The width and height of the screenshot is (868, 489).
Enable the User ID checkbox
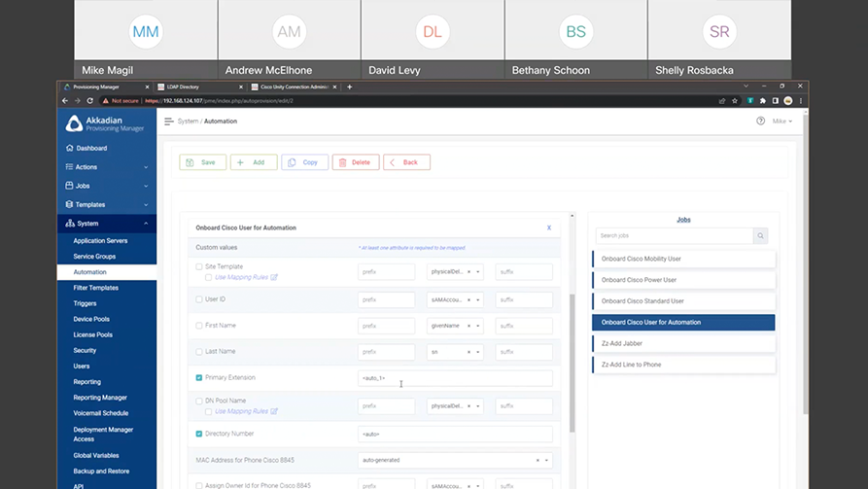tap(199, 299)
